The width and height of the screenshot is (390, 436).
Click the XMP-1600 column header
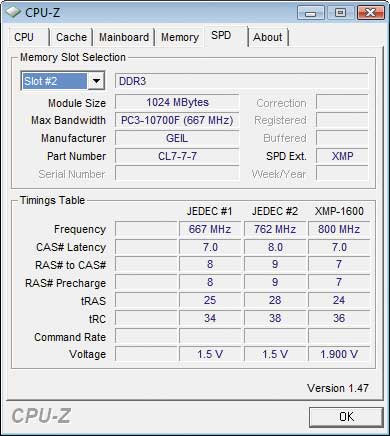pyautogui.click(x=339, y=211)
